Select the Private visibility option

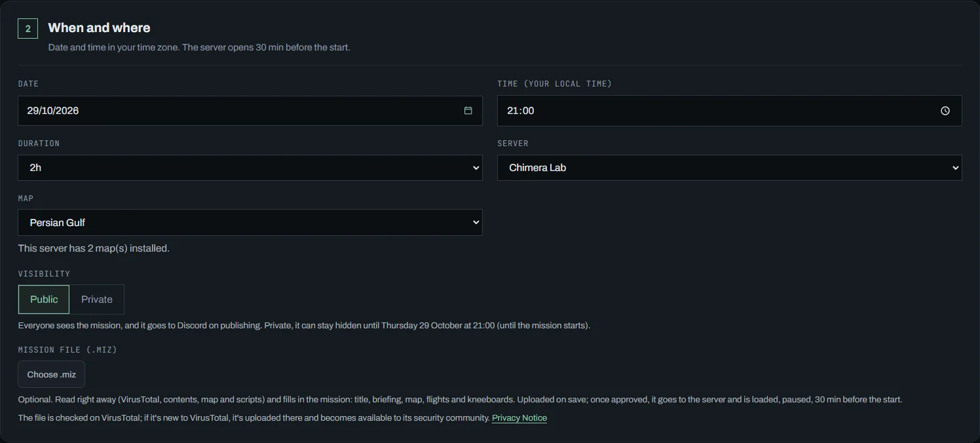point(97,299)
